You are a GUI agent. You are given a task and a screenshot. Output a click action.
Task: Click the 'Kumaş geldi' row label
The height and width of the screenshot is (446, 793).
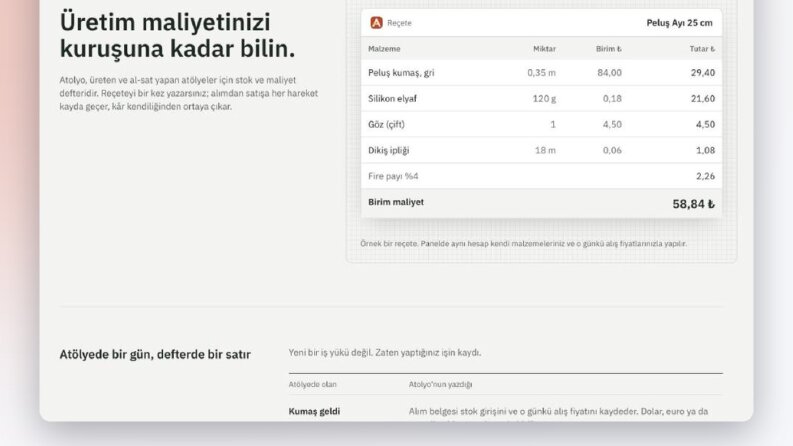click(314, 411)
